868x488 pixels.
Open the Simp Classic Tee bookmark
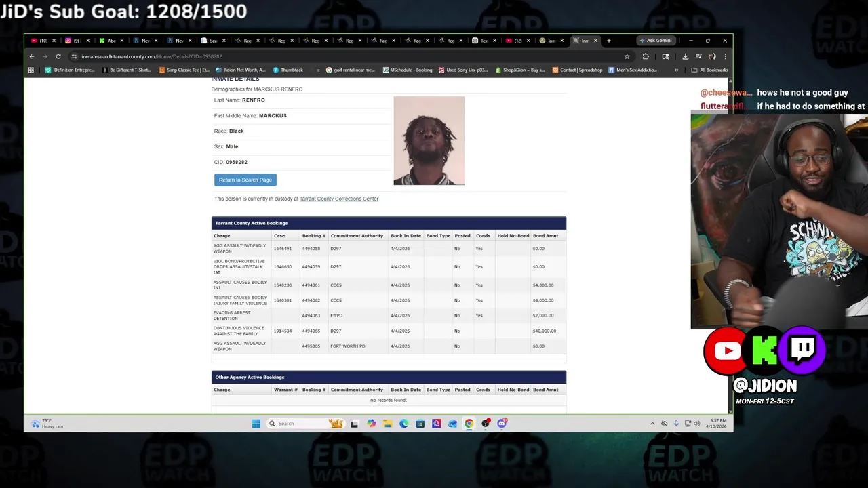coord(184,70)
